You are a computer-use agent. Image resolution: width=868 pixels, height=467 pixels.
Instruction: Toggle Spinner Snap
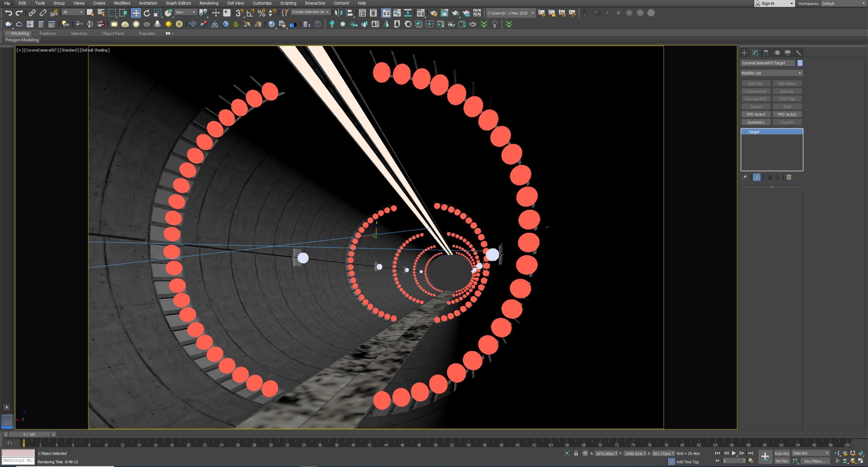click(272, 13)
